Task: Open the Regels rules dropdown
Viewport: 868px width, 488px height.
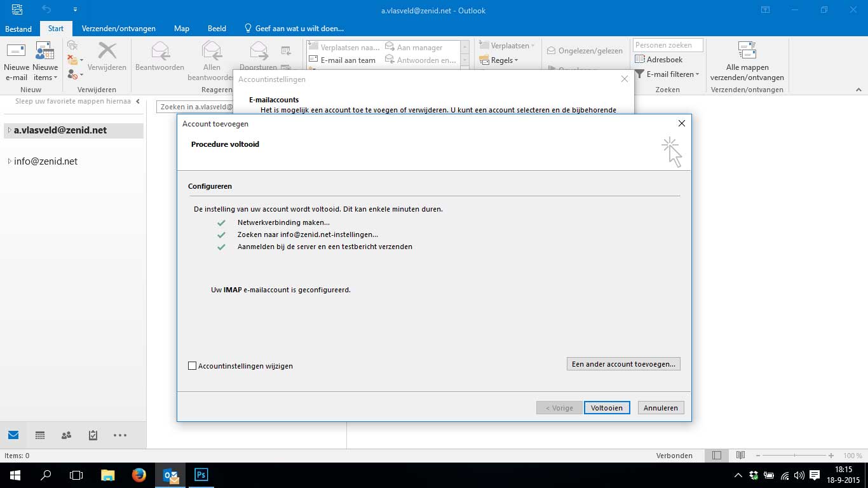Action: tap(499, 60)
